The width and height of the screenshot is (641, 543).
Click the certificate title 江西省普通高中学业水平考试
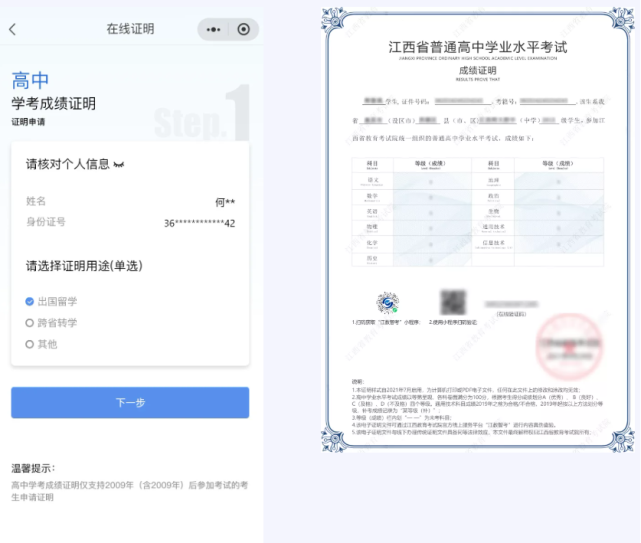click(x=478, y=47)
